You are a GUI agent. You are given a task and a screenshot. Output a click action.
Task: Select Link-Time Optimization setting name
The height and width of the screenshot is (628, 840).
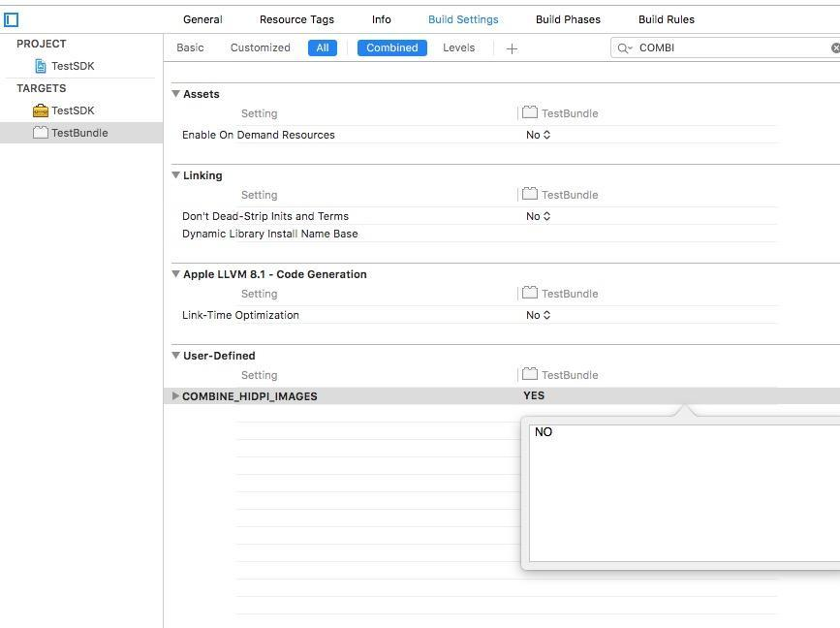[240, 315]
